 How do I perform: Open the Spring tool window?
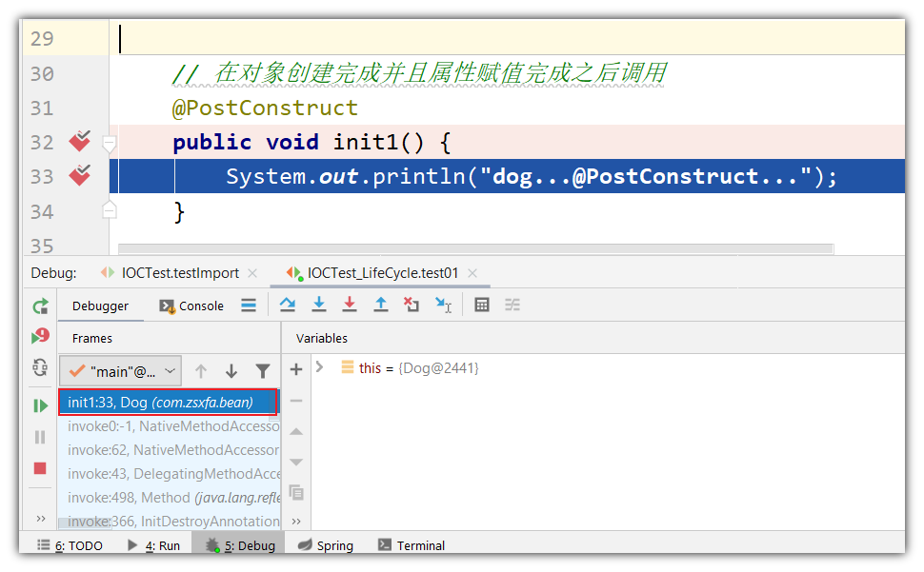(x=325, y=545)
